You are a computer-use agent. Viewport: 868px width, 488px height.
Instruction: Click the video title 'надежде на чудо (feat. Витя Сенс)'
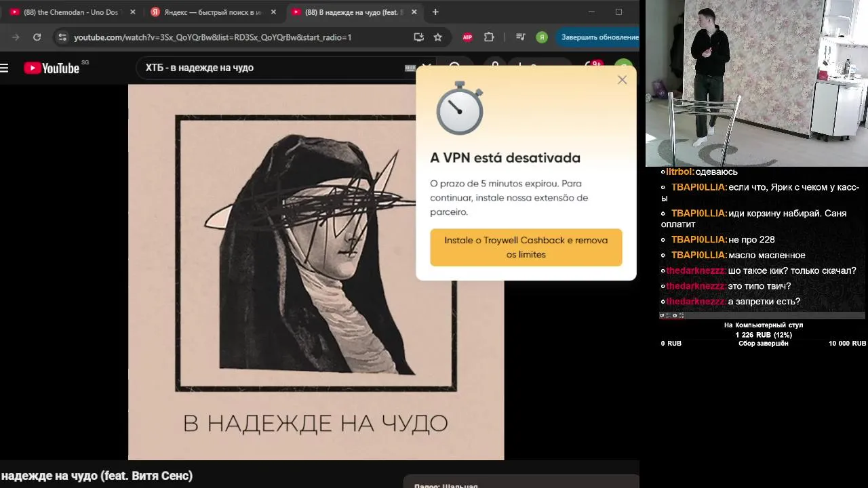97,476
